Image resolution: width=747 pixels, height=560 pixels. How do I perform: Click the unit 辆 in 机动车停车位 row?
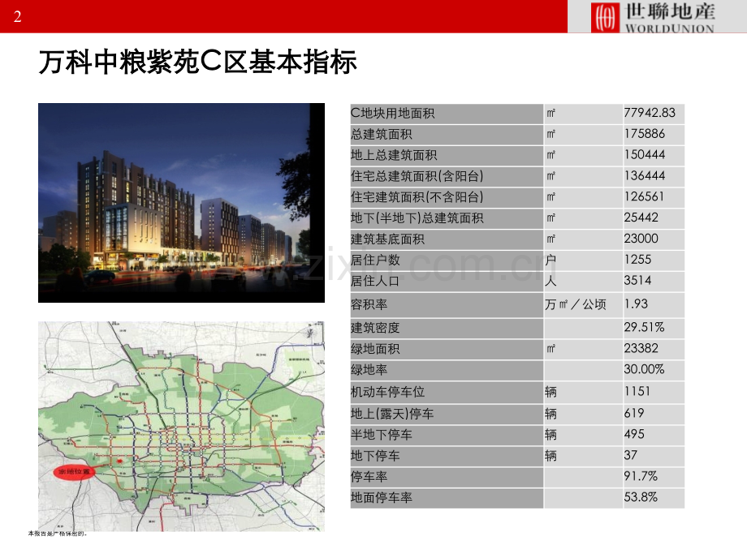pos(551,392)
